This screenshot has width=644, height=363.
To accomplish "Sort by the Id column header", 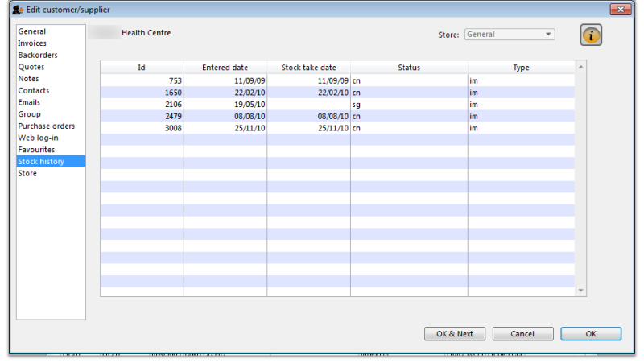I will pyautogui.click(x=142, y=68).
